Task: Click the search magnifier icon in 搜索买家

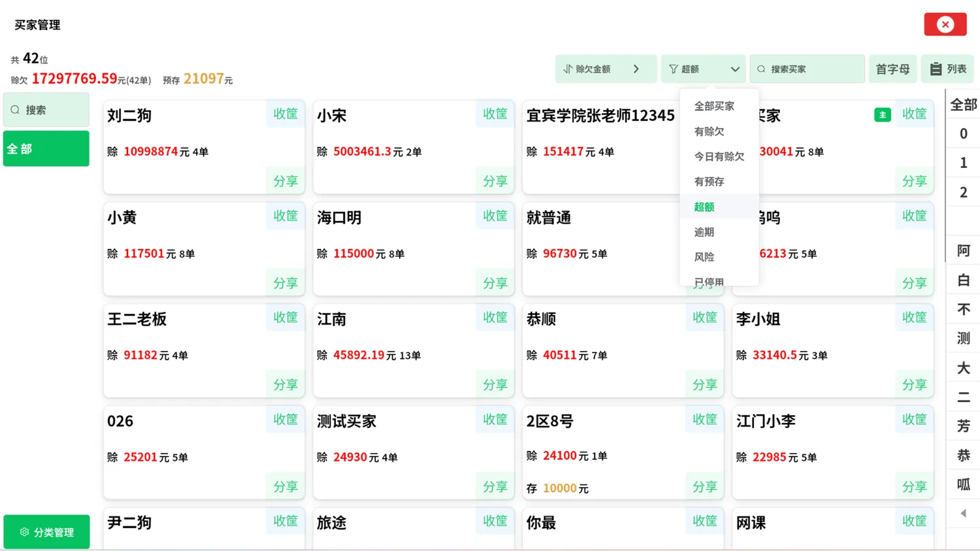Action: [x=761, y=69]
